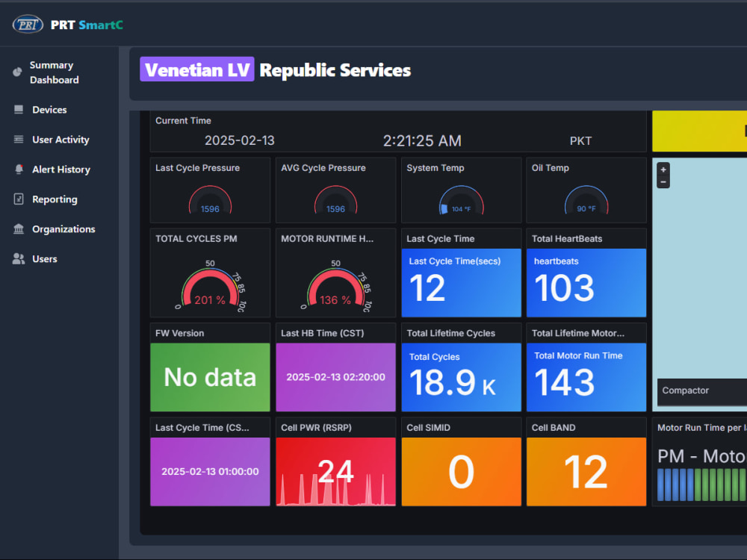The height and width of the screenshot is (560, 747).
Task: Go to User Activity page
Action: pyautogui.click(x=59, y=140)
